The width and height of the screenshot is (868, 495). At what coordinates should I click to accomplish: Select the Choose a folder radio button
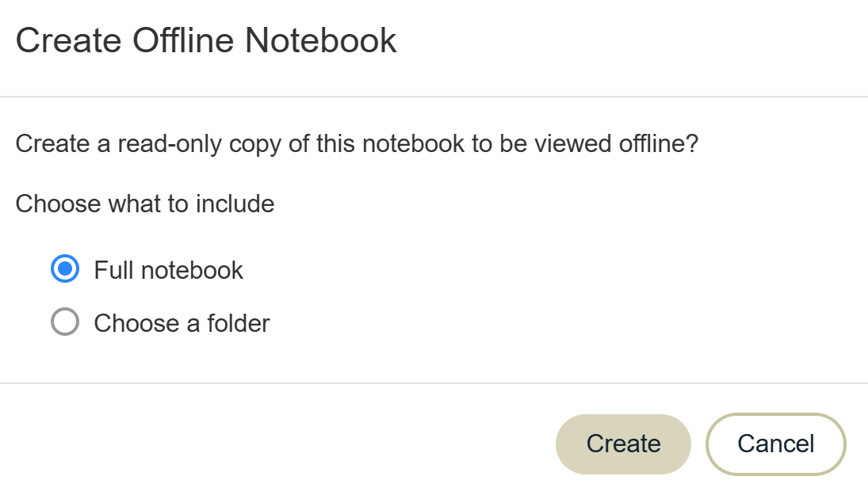tap(65, 323)
